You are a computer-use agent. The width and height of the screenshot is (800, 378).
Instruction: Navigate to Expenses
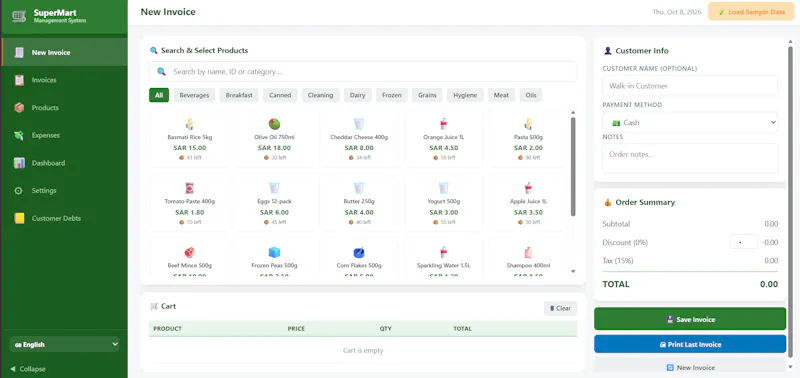click(x=64, y=135)
